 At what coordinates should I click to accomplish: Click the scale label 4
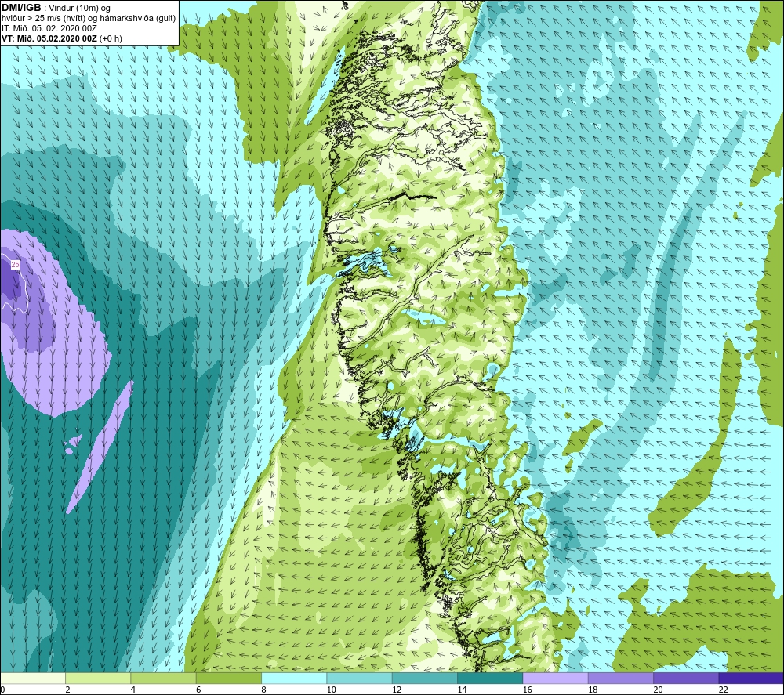(133, 690)
